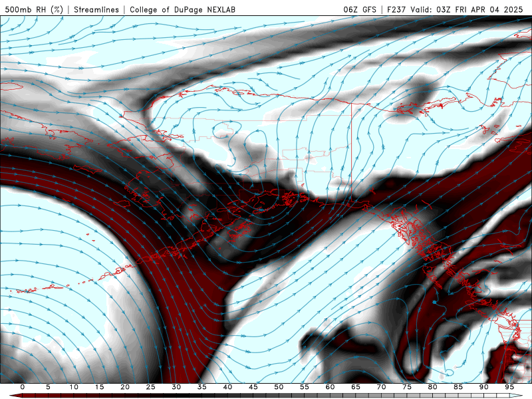532x399 pixels.
Task: Click the "Valid: 03Z FRI APR 04 2025" text
Action: click(467, 9)
